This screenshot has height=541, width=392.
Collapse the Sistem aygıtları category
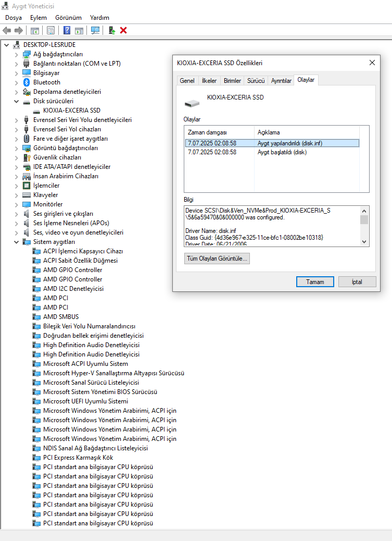16,242
